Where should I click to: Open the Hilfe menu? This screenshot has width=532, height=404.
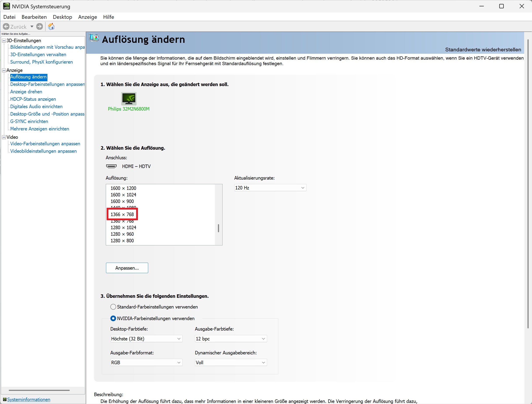click(108, 17)
